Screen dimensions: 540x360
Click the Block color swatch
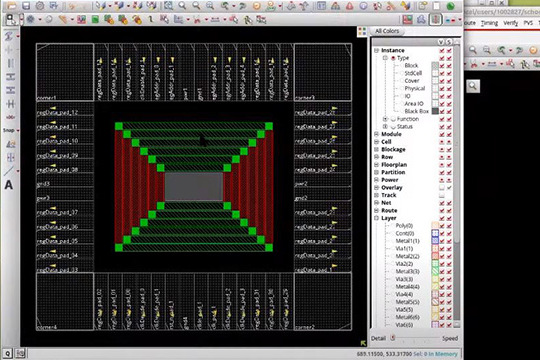pyautogui.click(x=435, y=65)
